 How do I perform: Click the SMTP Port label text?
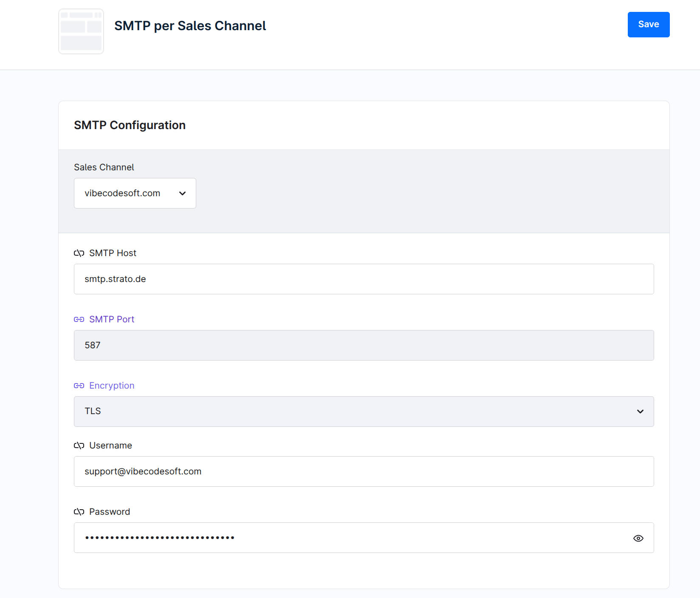112,319
